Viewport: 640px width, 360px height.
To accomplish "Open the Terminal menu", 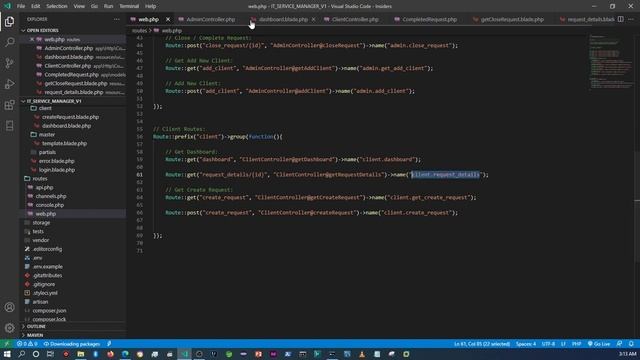I will 129,6.
